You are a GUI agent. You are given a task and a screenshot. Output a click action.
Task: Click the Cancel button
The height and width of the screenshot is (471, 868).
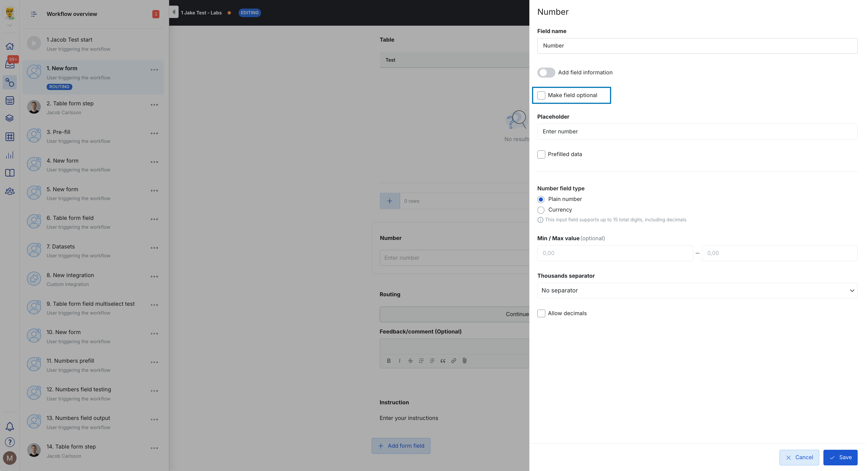pyautogui.click(x=799, y=457)
